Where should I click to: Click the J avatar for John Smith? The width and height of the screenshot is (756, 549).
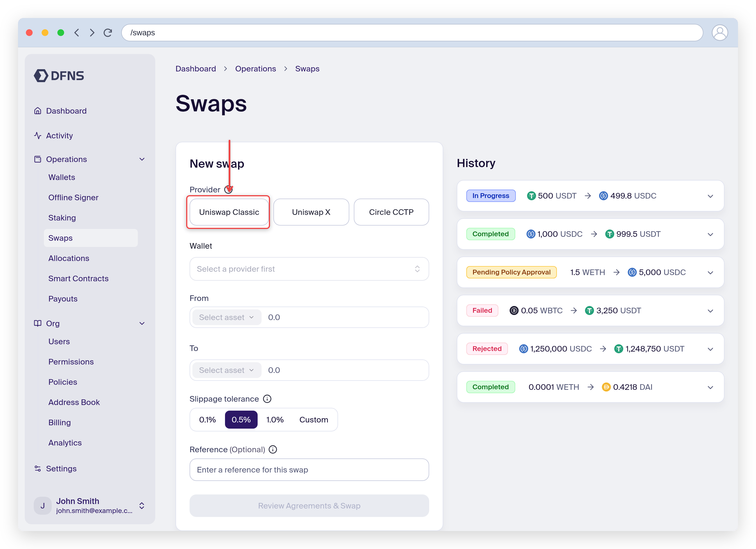pos(43,506)
